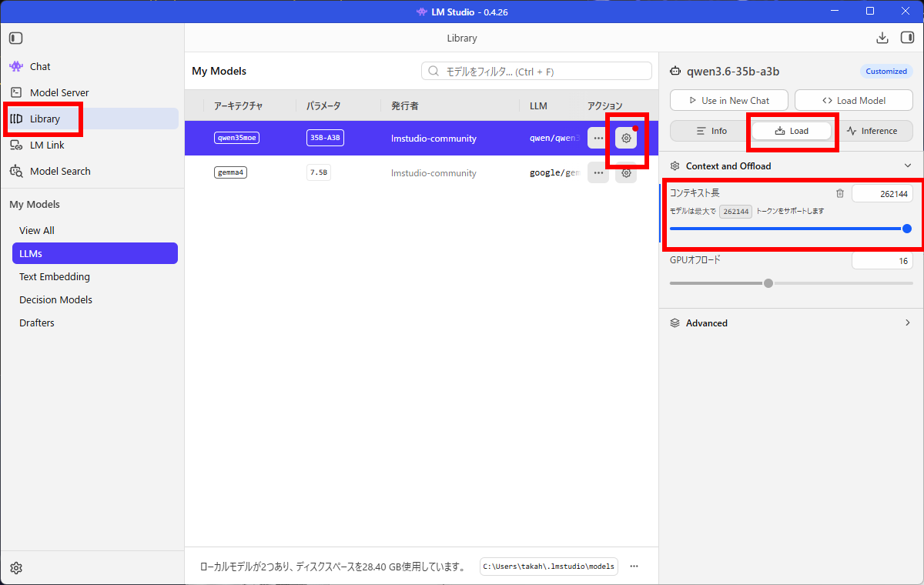Click the 7.5B parameter badge
This screenshot has height=585, width=924.
pos(319,172)
